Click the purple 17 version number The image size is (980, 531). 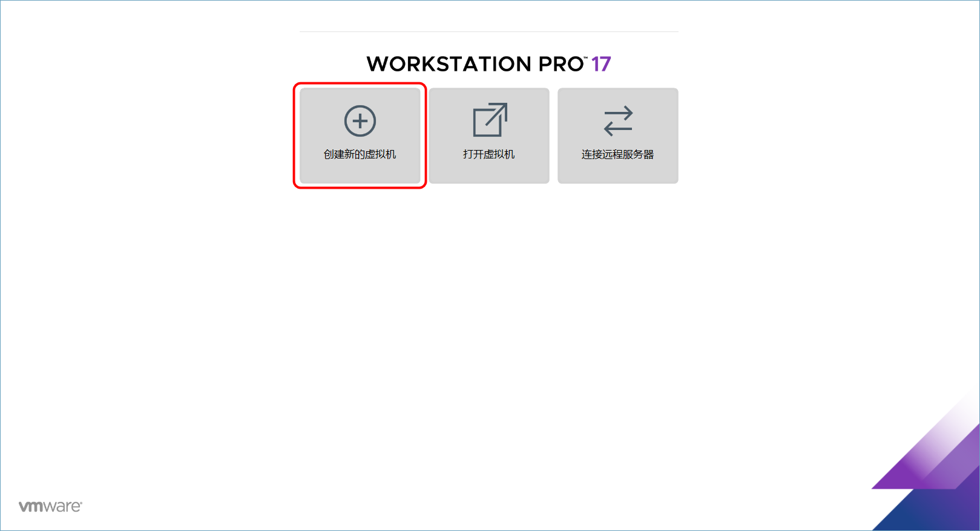click(x=601, y=64)
